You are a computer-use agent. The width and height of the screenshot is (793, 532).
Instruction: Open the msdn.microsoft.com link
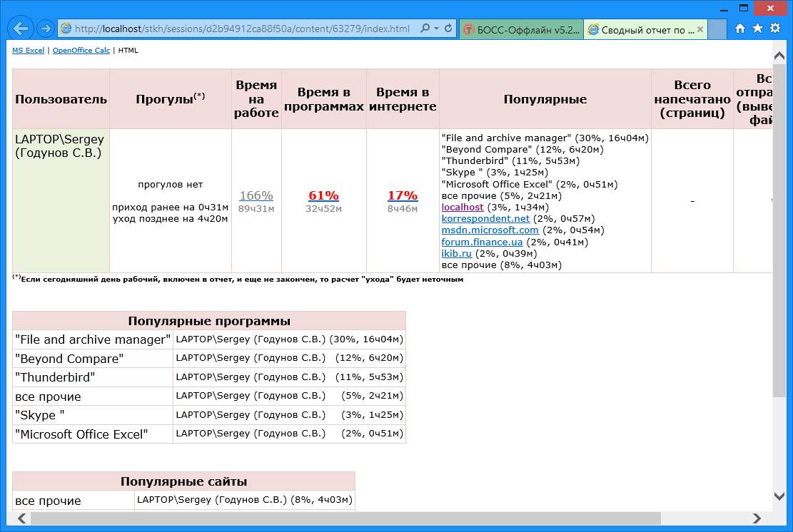[x=490, y=230]
